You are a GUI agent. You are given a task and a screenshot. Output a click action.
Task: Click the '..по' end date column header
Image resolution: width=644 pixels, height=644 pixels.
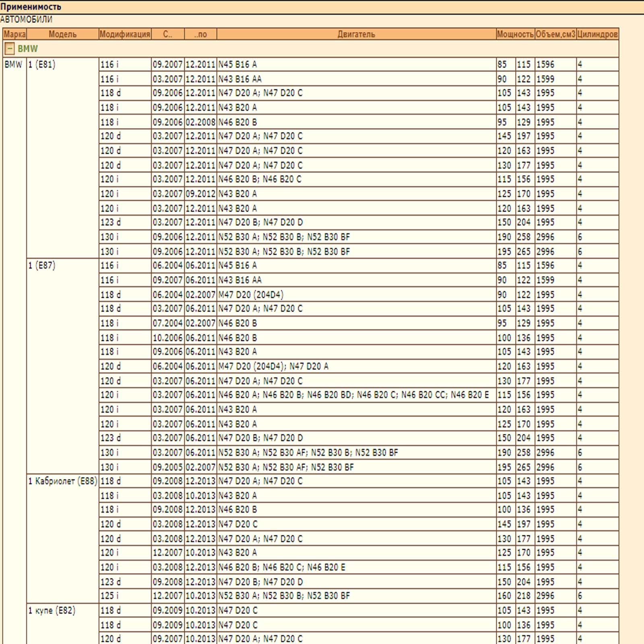[200, 34]
